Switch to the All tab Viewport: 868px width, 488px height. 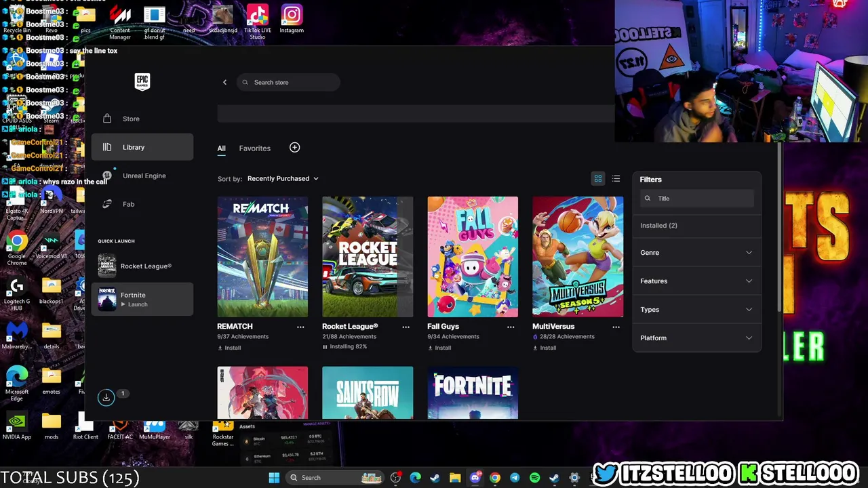tap(221, 148)
